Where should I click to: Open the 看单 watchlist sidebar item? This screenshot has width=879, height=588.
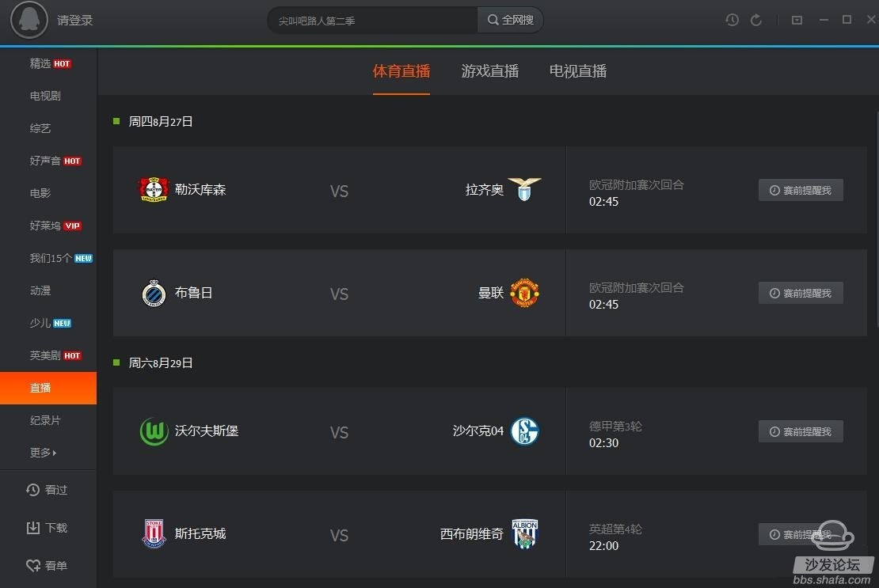click(48, 566)
